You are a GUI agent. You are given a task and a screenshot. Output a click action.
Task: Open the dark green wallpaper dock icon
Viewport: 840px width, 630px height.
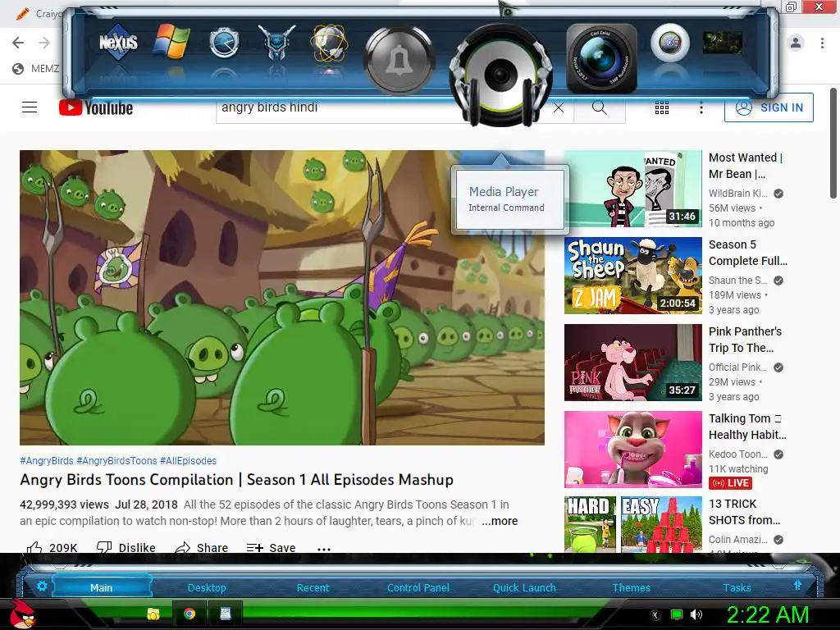[722, 43]
